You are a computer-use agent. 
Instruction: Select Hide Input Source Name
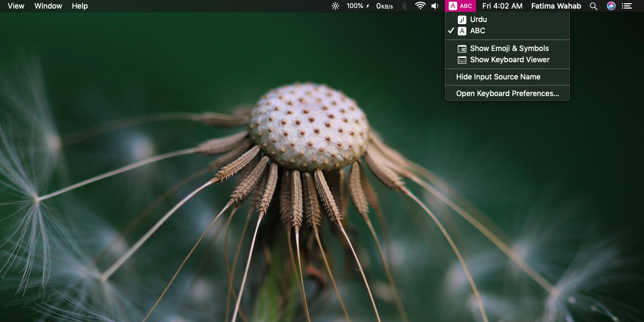point(507,77)
